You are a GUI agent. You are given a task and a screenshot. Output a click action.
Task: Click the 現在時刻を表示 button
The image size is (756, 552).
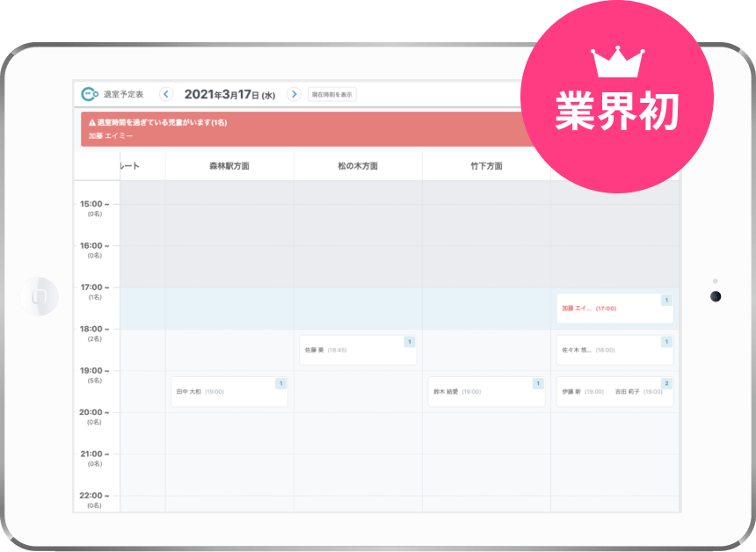pos(332,94)
